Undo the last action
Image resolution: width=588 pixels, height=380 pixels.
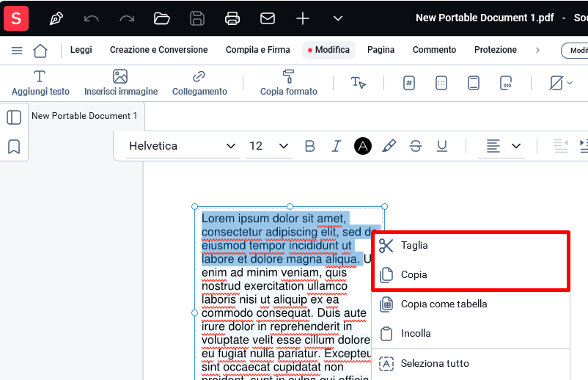click(92, 18)
